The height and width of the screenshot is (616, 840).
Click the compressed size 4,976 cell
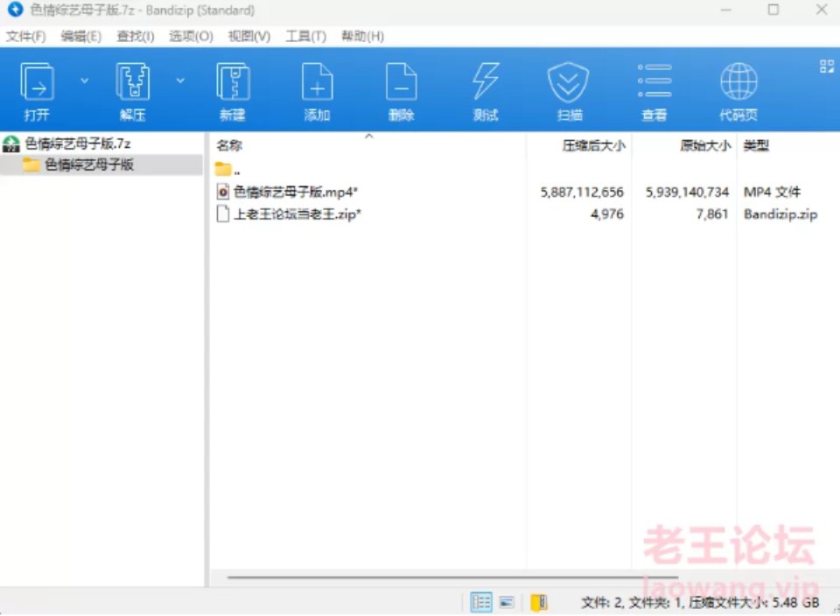coord(607,214)
